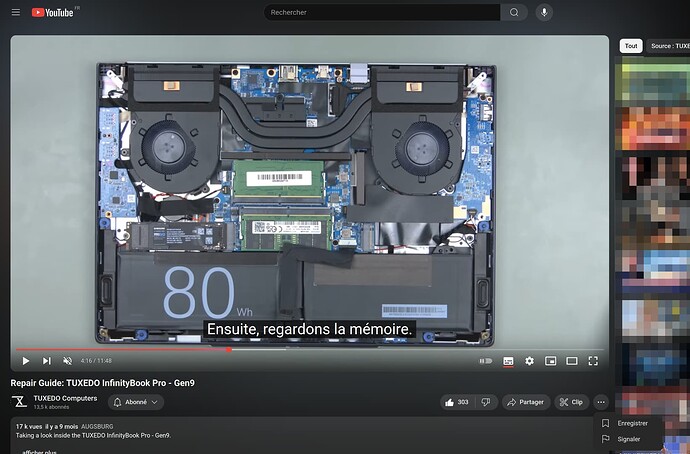
Task: Select the Source : TUXEDO filter chip
Action: 669,46
